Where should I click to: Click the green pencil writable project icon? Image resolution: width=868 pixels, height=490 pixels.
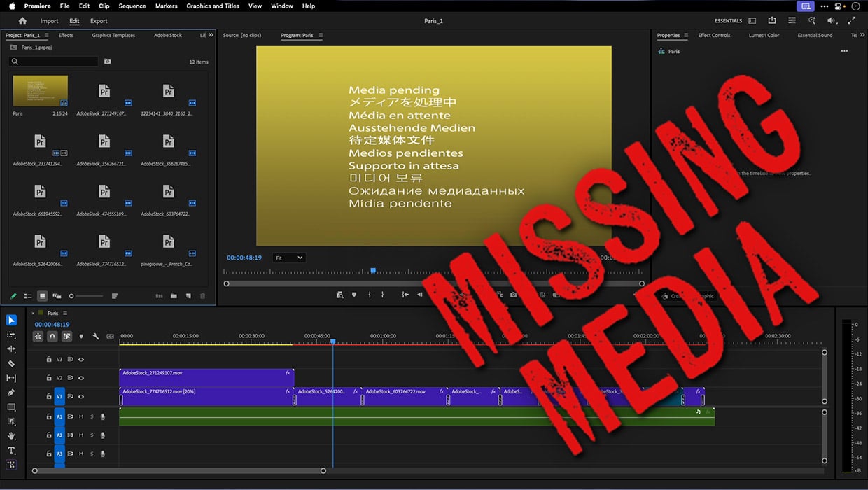pos(13,296)
